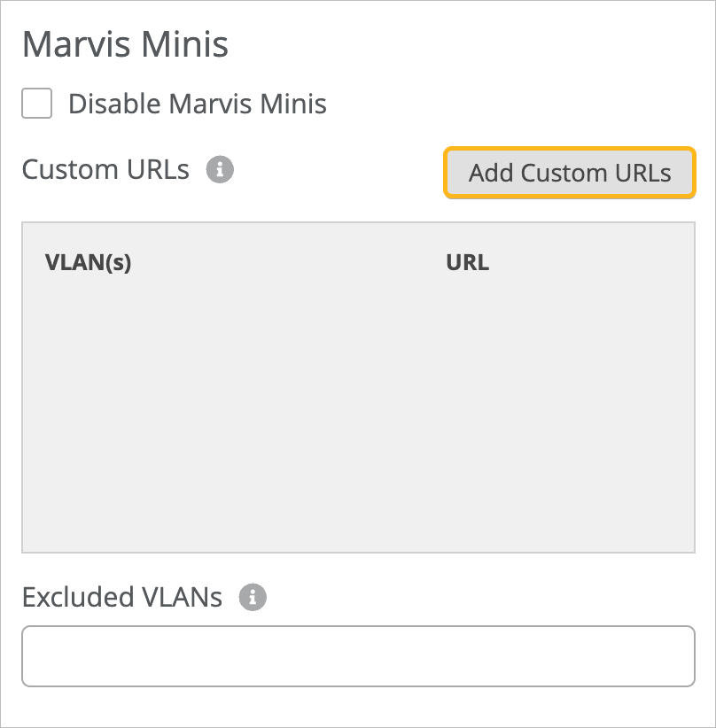Click the Disable Marvis Minis label text
Viewport: 716px width, 728px height.
pyautogui.click(x=197, y=104)
